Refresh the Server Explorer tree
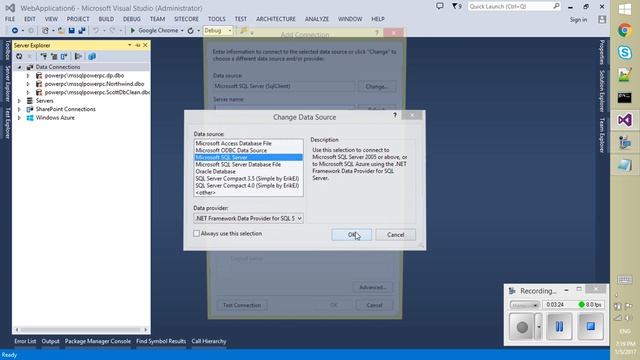Screen dimensions: 640x360 [19, 56]
